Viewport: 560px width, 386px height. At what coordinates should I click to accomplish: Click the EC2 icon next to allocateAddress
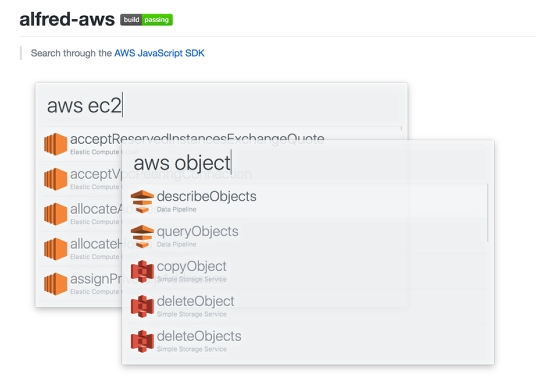tap(56, 214)
